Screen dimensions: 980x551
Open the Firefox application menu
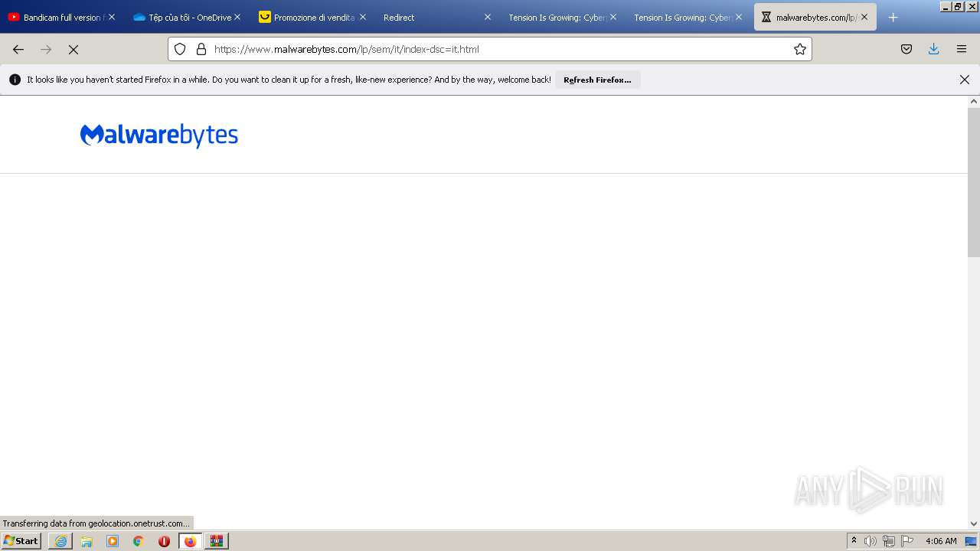tap(962, 49)
